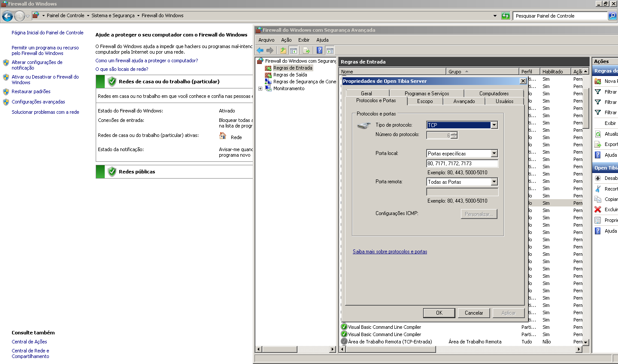Viewport: 618px width, 364px height.
Task: Click the Habilitado column header
Action: [x=555, y=72]
